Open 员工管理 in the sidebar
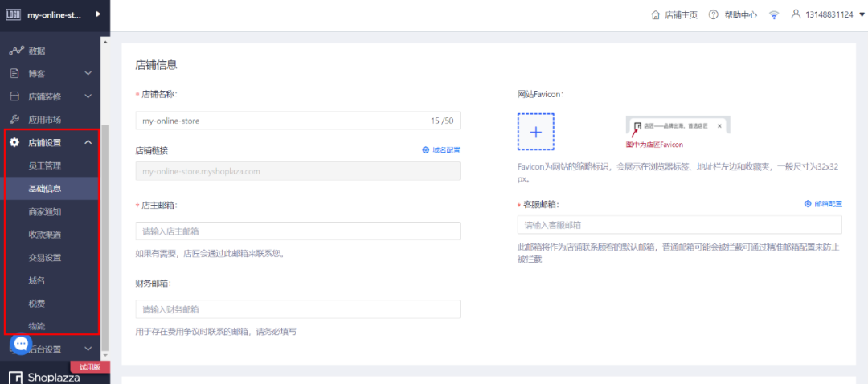The image size is (868, 384). click(x=45, y=165)
